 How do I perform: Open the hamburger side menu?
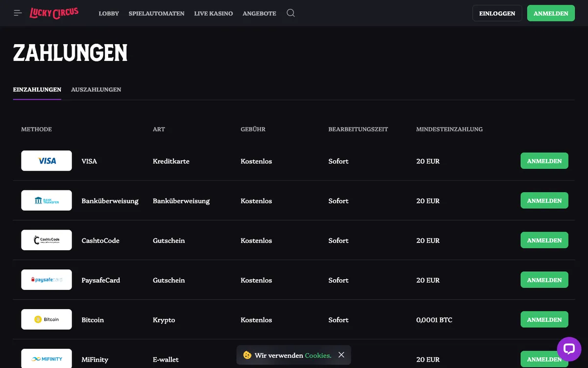coord(18,13)
